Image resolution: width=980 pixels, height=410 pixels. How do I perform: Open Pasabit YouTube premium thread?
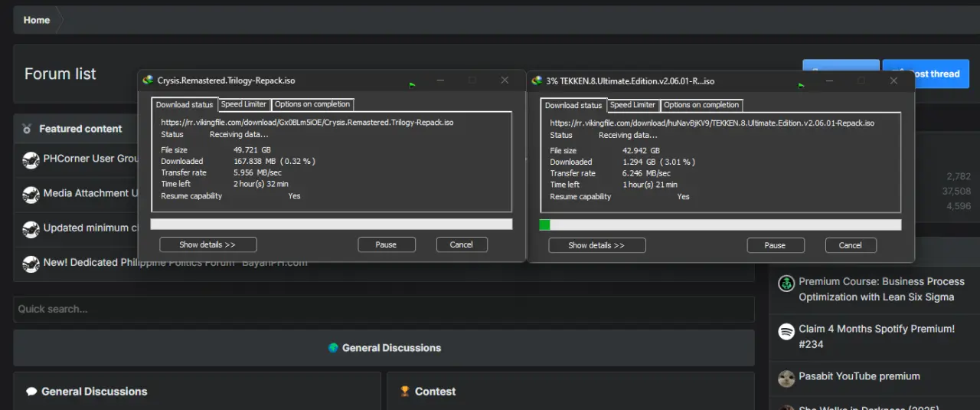pyautogui.click(x=859, y=376)
